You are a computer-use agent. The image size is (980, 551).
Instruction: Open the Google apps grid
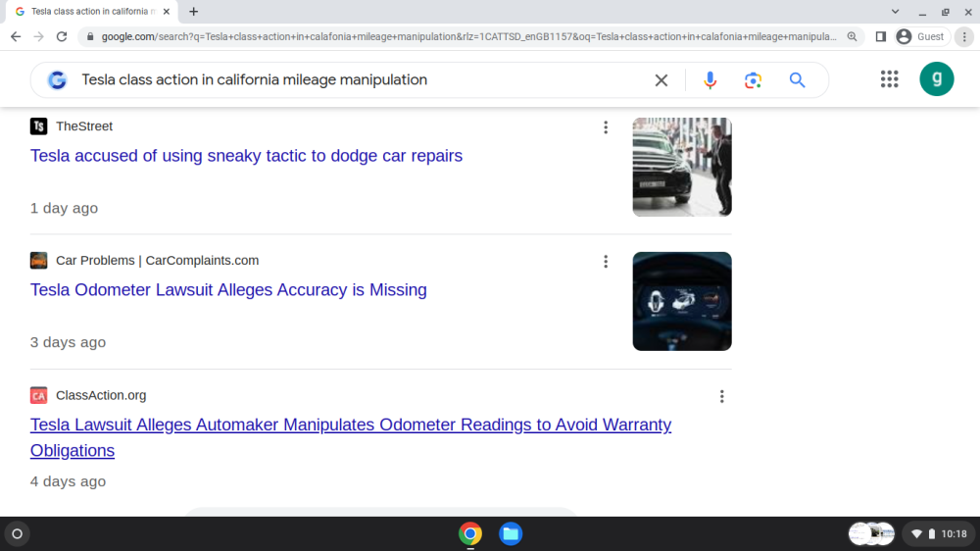(890, 78)
